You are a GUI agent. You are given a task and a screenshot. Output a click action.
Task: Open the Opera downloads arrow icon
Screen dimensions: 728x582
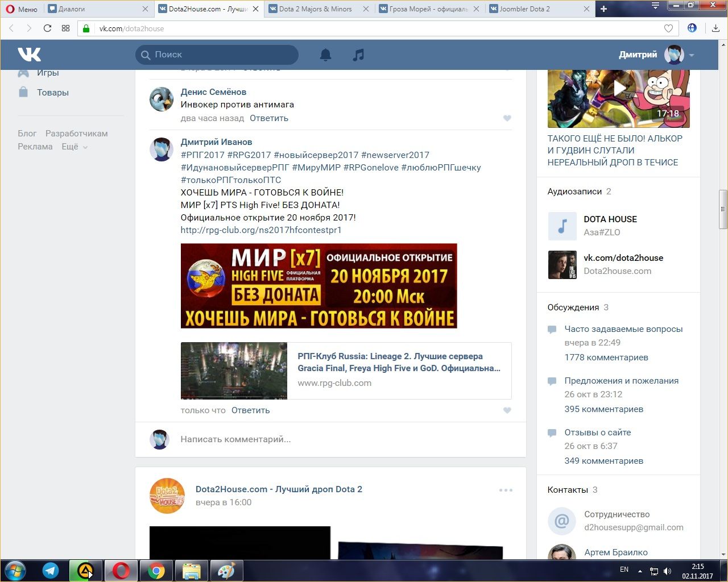715,28
